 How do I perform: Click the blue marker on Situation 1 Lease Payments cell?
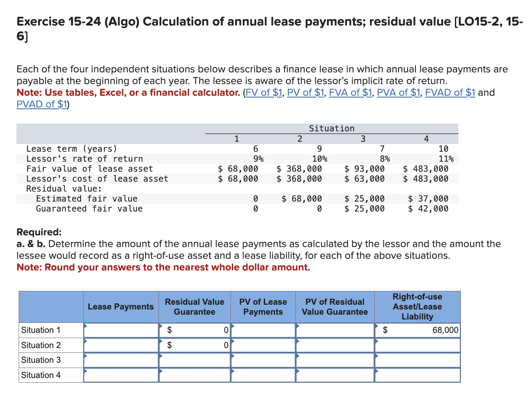[85, 326]
